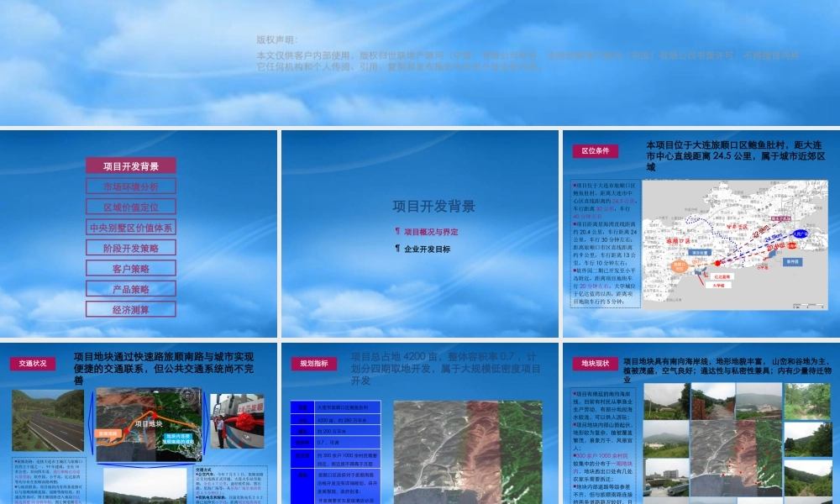
Task: Click the 经济测算 agenda box
Action: coord(130,309)
